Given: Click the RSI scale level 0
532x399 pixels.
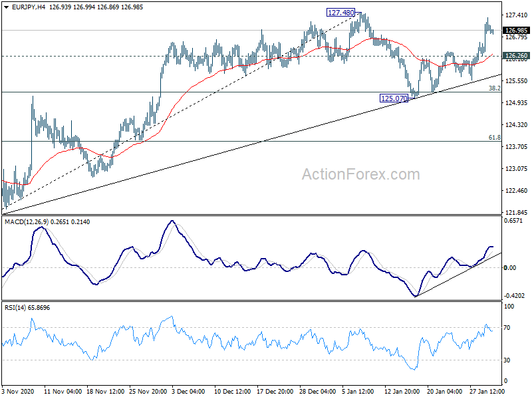Looking at the screenshot, I should tap(505, 381).
